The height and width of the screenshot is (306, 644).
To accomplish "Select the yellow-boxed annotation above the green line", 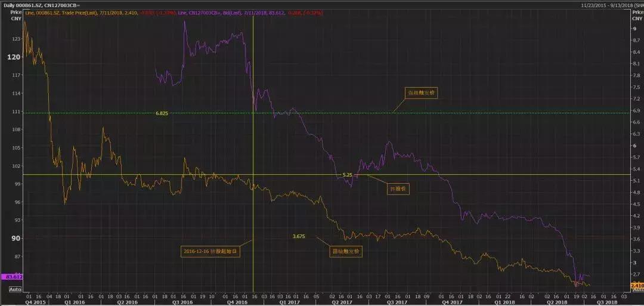I will [x=422, y=94].
